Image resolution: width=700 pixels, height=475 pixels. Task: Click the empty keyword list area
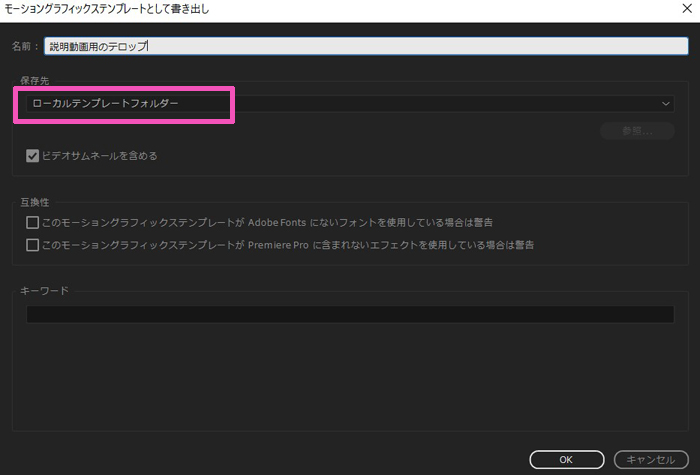(349, 380)
